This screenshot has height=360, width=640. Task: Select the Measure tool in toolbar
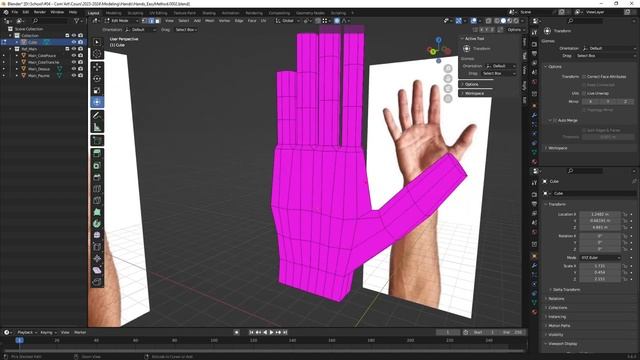pyautogui.click(x=97, y=127)
